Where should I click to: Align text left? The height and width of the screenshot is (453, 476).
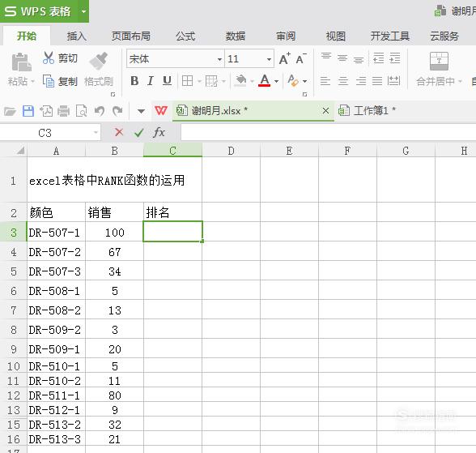[325, 81]
